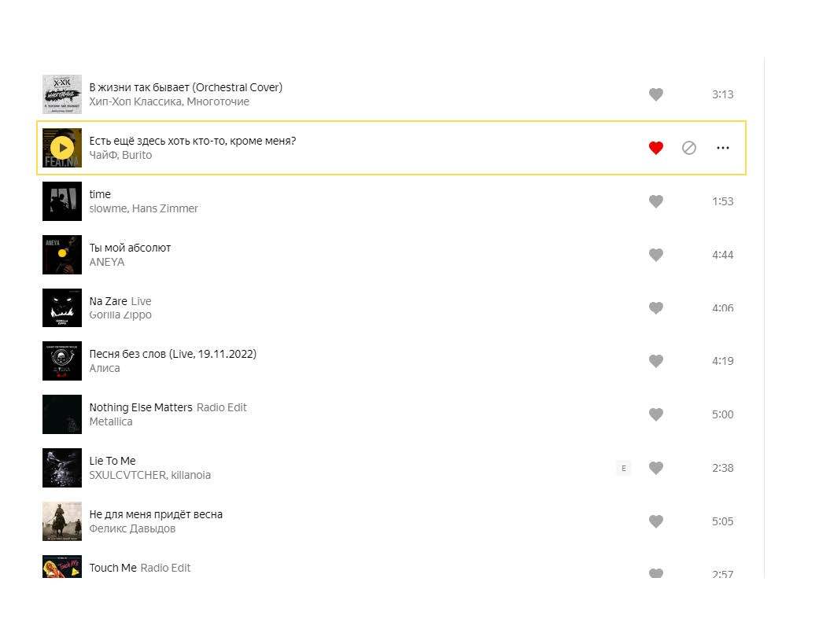
Task: Click the explicit E badge
Action: point(624,468)
